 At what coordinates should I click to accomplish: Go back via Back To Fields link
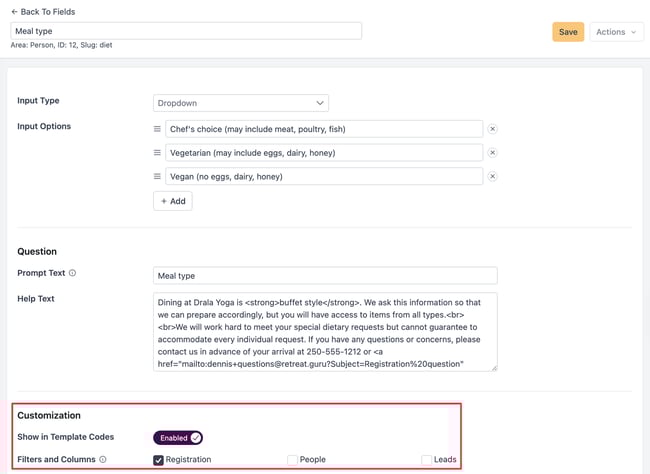tap(43, 12)
